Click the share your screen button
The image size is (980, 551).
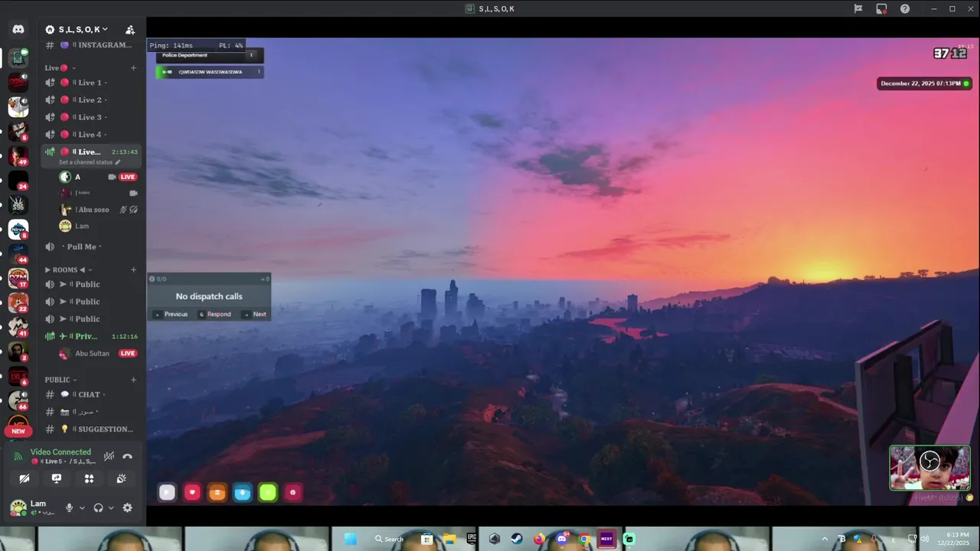point(57,478)
